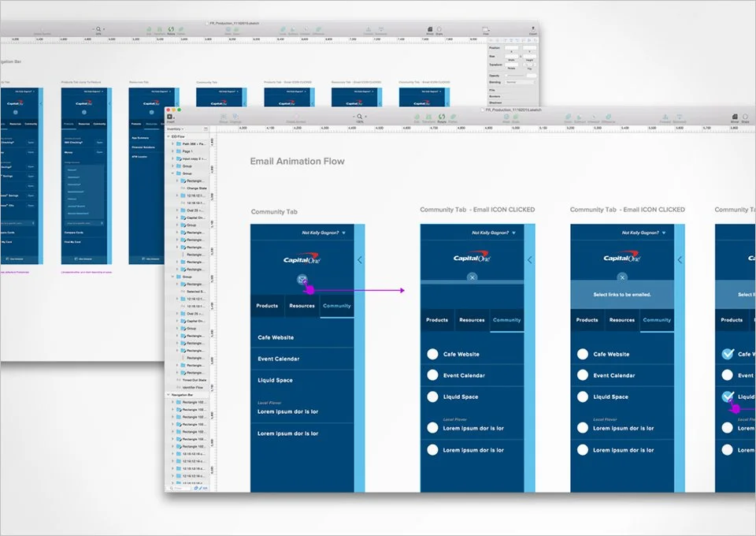Screen dimensions: 756x536
Task: Click the Share icon in front window toolbar
Action: pos(746,117)
